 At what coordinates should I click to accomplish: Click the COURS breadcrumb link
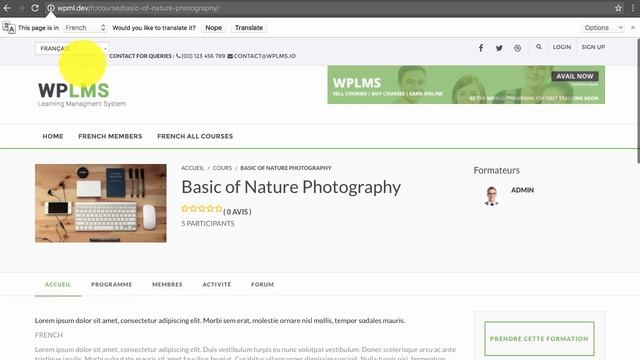click(222, 168)
